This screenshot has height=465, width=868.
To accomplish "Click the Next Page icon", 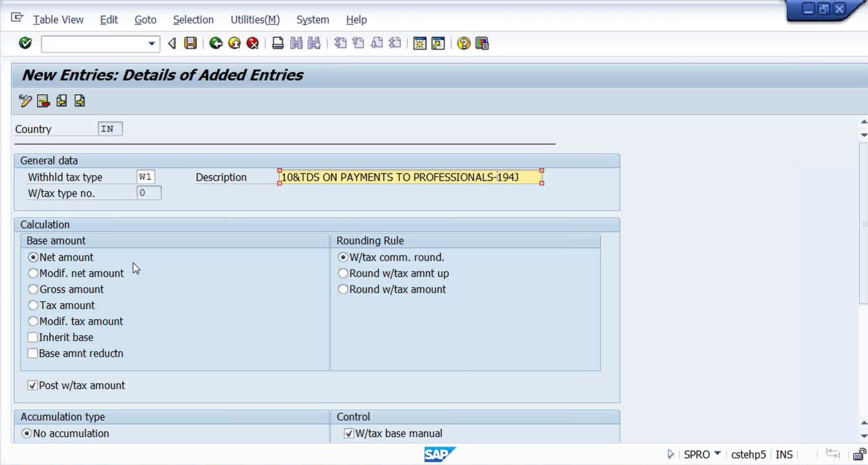I will click(x=377, y=43).
